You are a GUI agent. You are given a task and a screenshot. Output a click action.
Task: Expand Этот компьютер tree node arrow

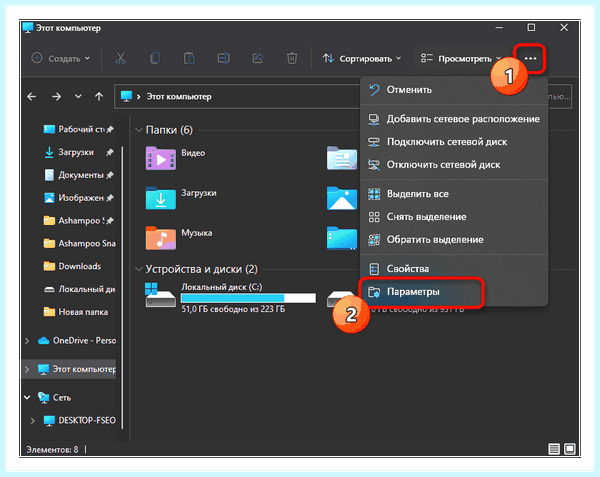coord(27,369)
